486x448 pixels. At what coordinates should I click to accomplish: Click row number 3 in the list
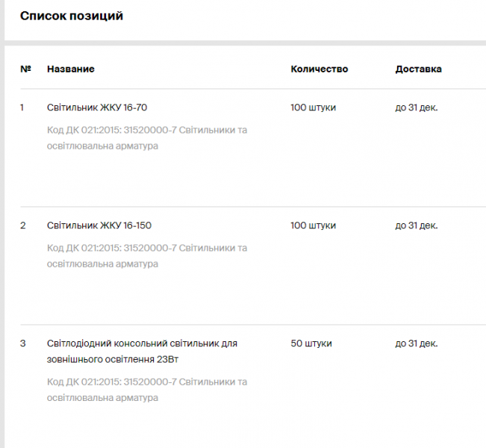23,343
